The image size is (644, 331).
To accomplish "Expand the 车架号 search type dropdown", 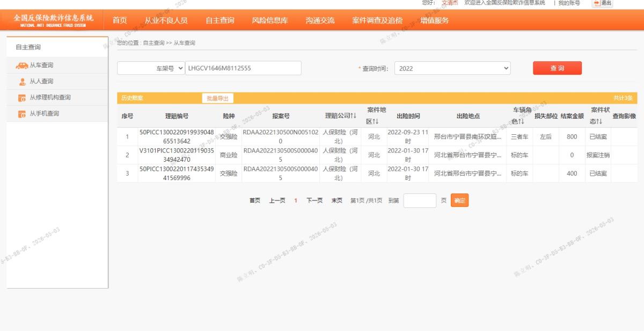I will coord(151,68).
